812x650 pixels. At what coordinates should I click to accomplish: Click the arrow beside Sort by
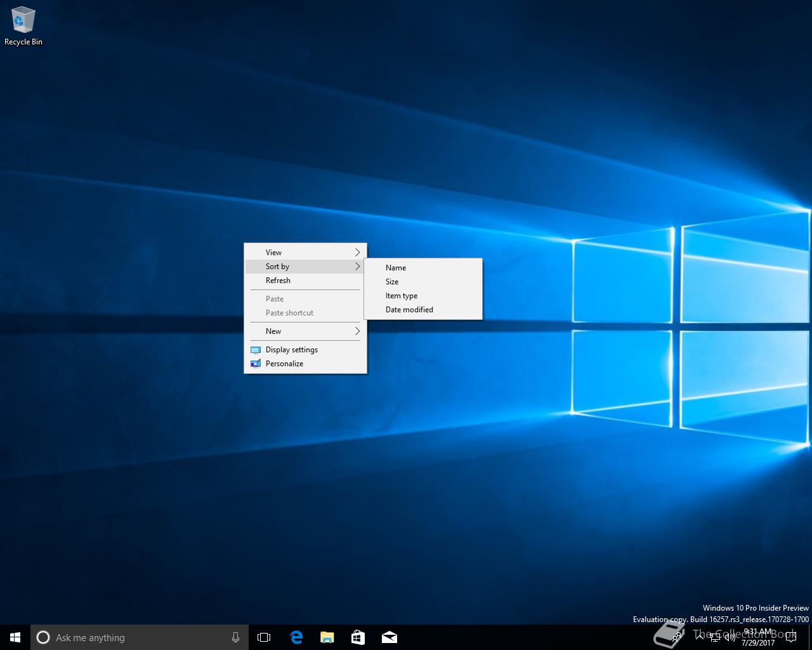pyautogui.click(x=357, y=267)
